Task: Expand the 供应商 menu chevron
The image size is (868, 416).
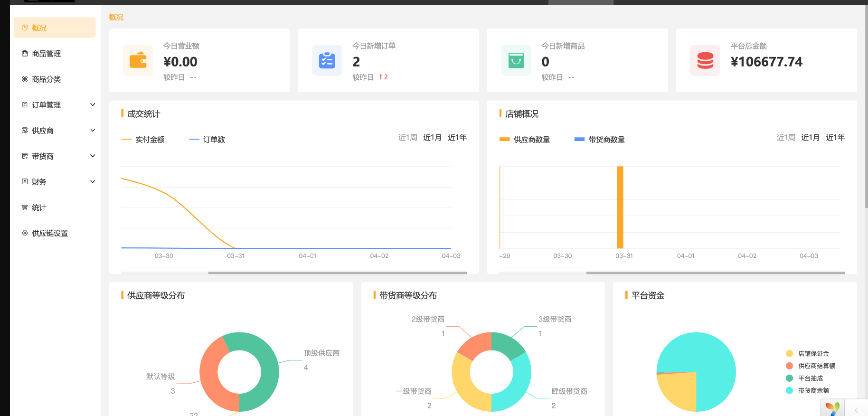Action: click(93, 131)
